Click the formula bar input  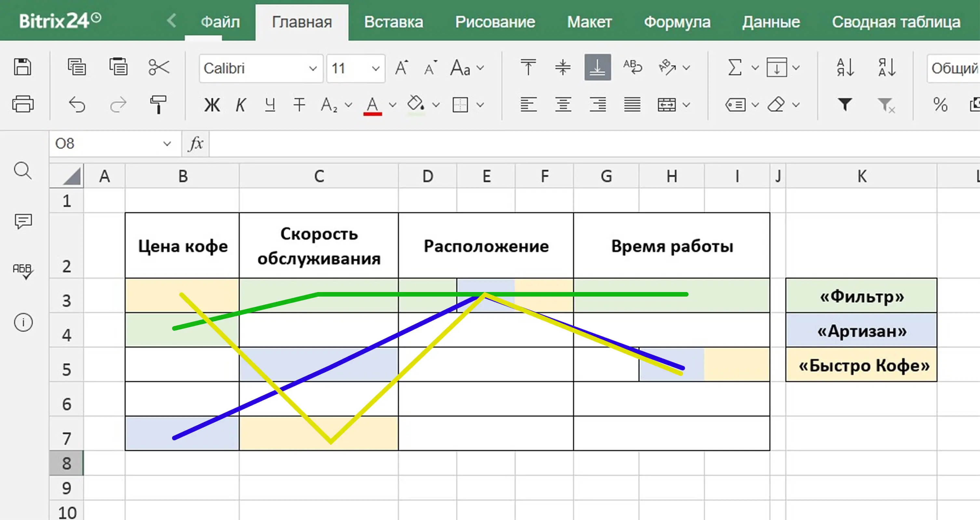click(x=595, y=144)
